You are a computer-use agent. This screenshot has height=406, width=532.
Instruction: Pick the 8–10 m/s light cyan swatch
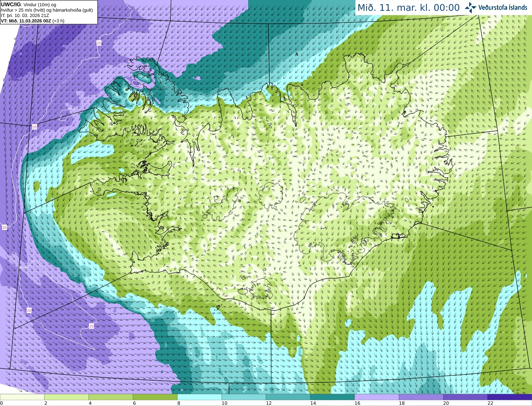(x=199, y=397)
